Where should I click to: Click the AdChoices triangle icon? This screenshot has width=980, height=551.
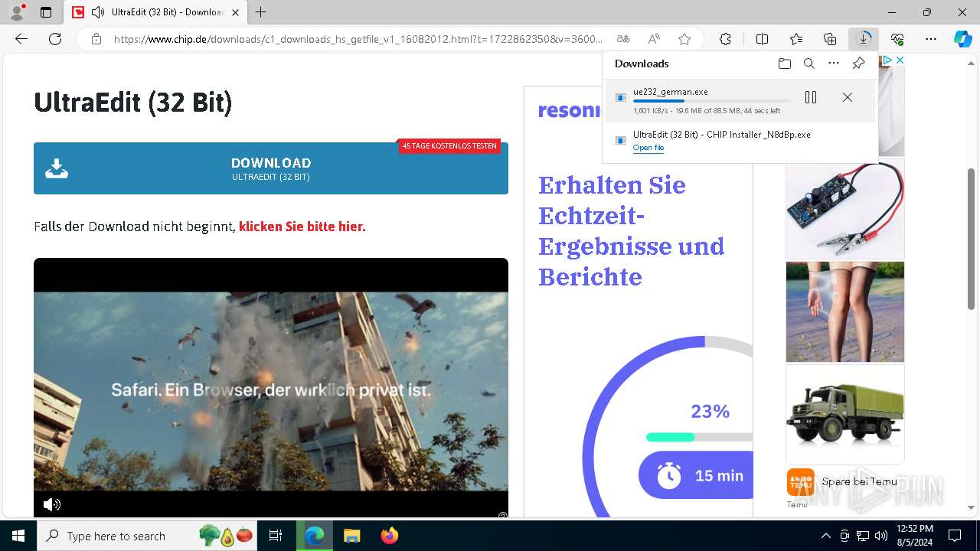point(887,60)
